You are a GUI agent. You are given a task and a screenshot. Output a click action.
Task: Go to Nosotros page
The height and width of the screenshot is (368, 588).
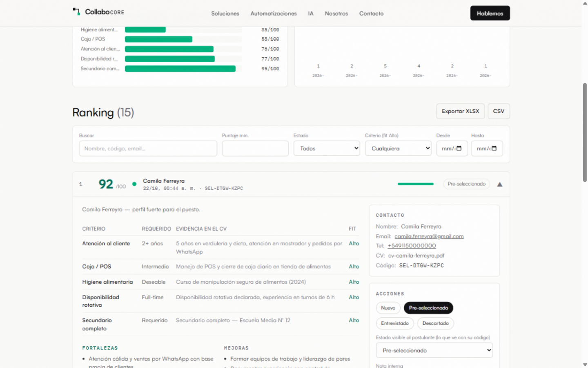(336, 13)
